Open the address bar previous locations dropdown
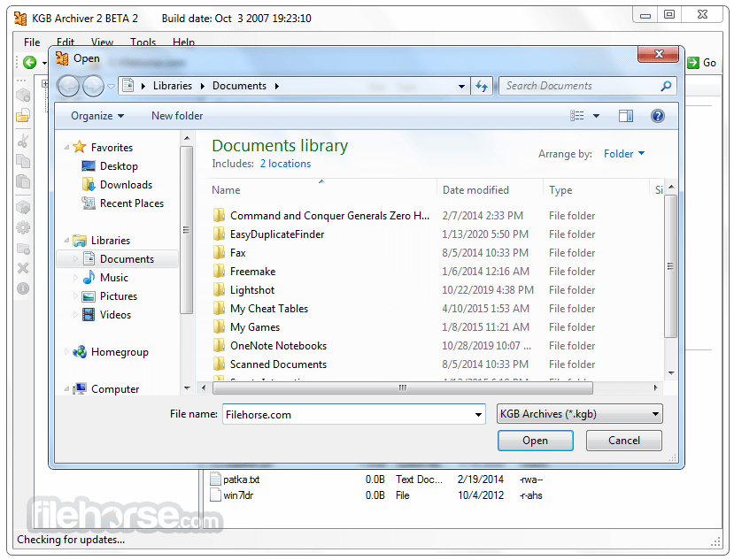Image resolution: width=734 pixels, height=560 pixels. 461,86
